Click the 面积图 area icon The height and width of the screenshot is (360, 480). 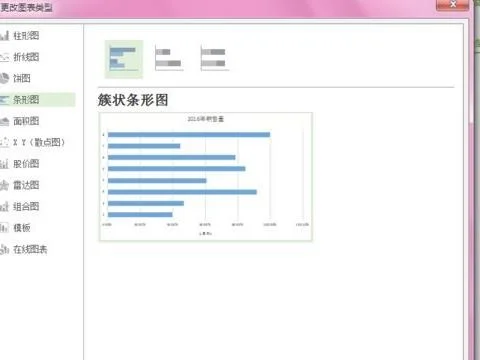[x=4, y=121]
